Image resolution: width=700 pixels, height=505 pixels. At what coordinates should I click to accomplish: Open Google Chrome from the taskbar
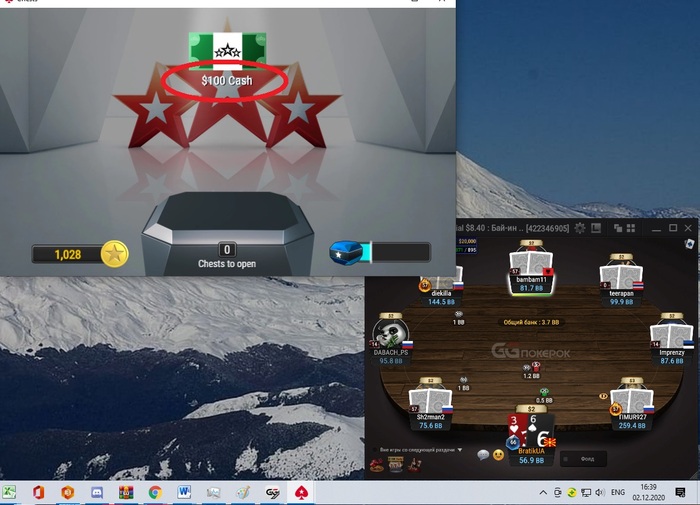(155, 492)
